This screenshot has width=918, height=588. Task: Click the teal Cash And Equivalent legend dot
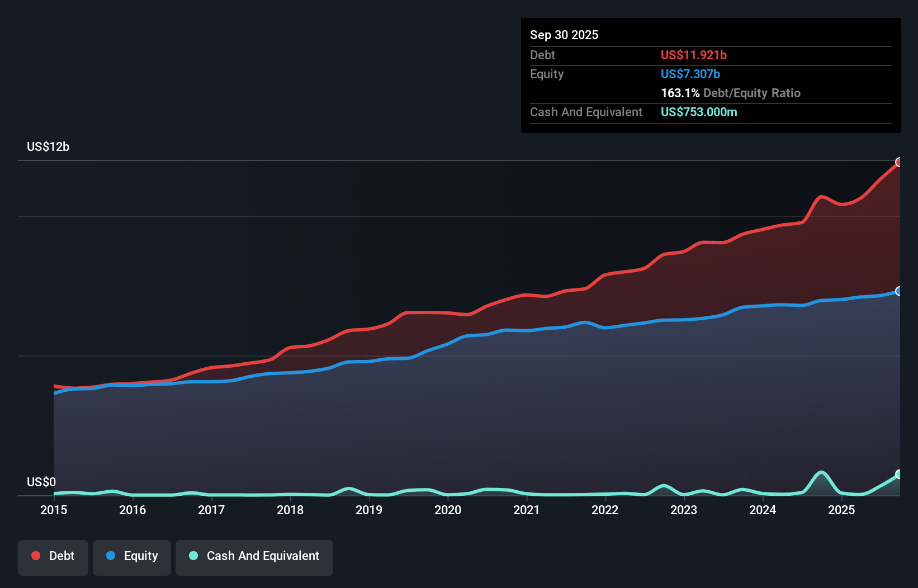click(193, 556)
